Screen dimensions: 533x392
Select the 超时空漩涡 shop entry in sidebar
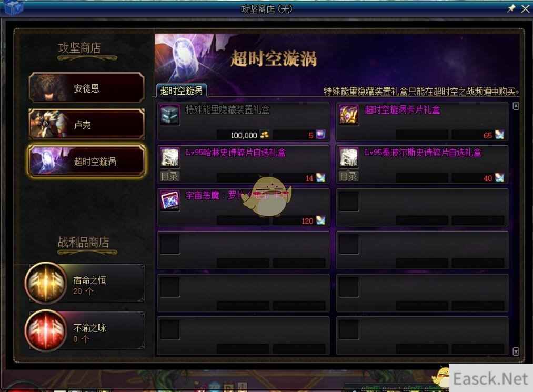coord(87,161)
